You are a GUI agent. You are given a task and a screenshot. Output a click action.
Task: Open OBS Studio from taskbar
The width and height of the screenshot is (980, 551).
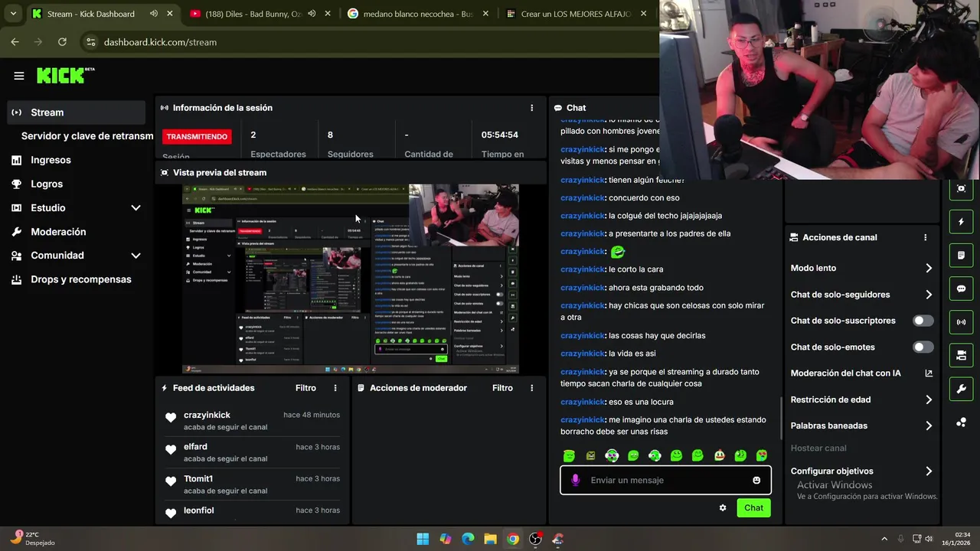[535, 539]
